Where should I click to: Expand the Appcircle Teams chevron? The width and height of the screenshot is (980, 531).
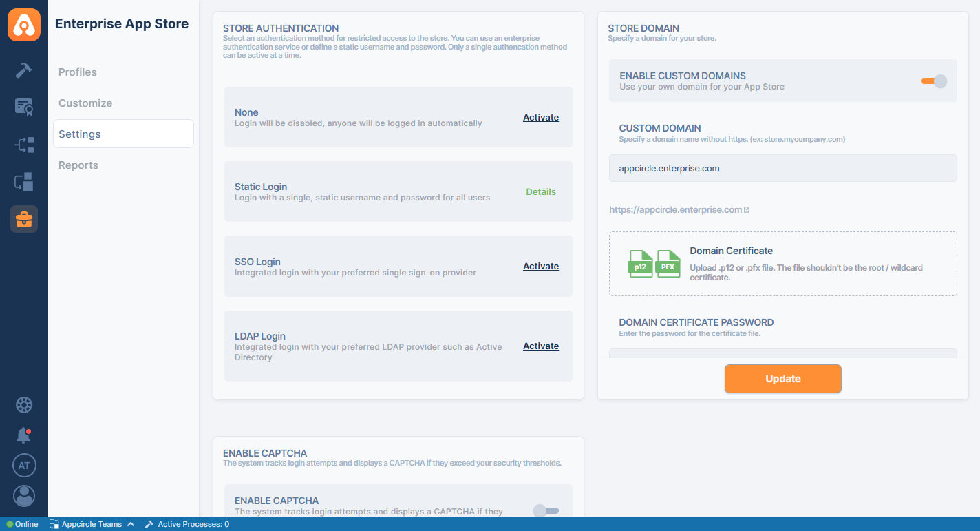pyautogui.click(x=131, y=524)
